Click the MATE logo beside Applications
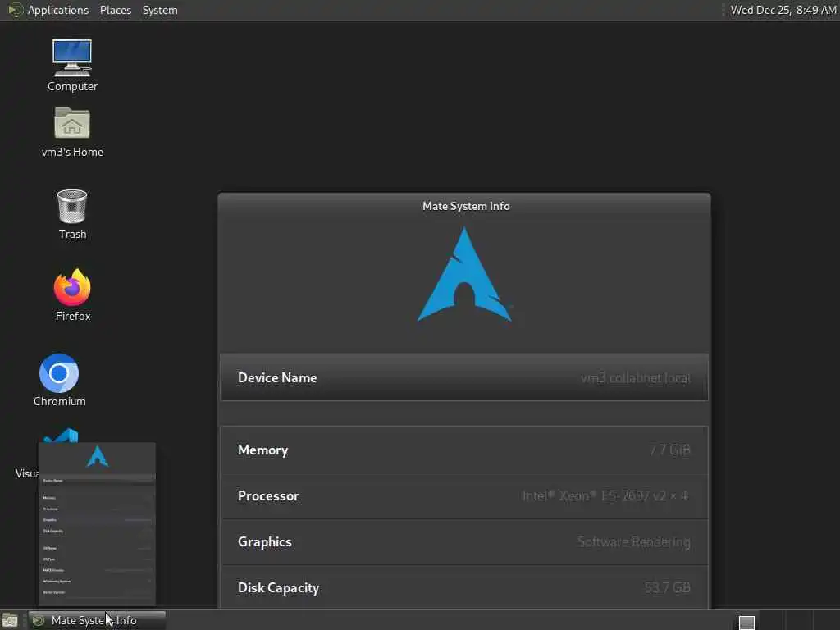This screenshot has width=840, height=630. pyautogui.click(x=15, y=10)
